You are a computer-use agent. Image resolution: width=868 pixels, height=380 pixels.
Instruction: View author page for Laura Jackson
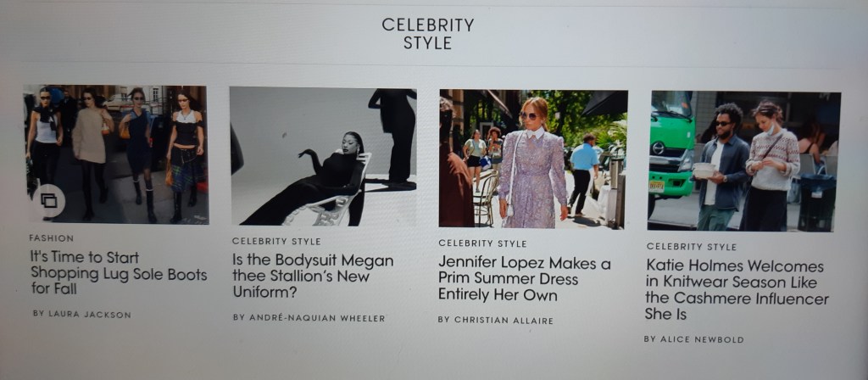(82, 314)
